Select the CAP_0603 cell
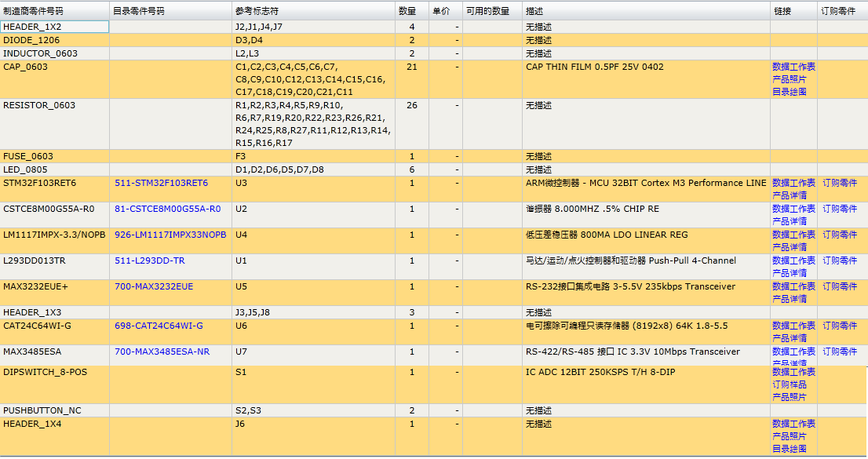Viewport: 868px width, 459px height. 55,79
